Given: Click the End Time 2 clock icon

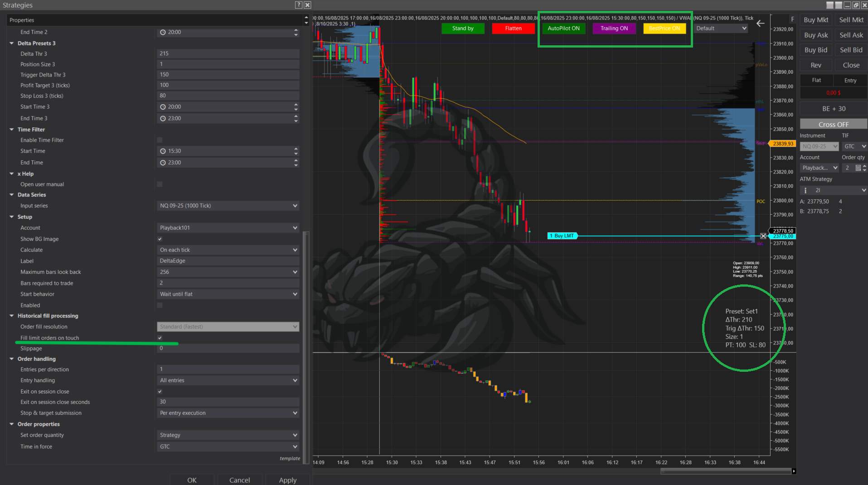Looking at the screenshot, I should (x=163, y=33).
